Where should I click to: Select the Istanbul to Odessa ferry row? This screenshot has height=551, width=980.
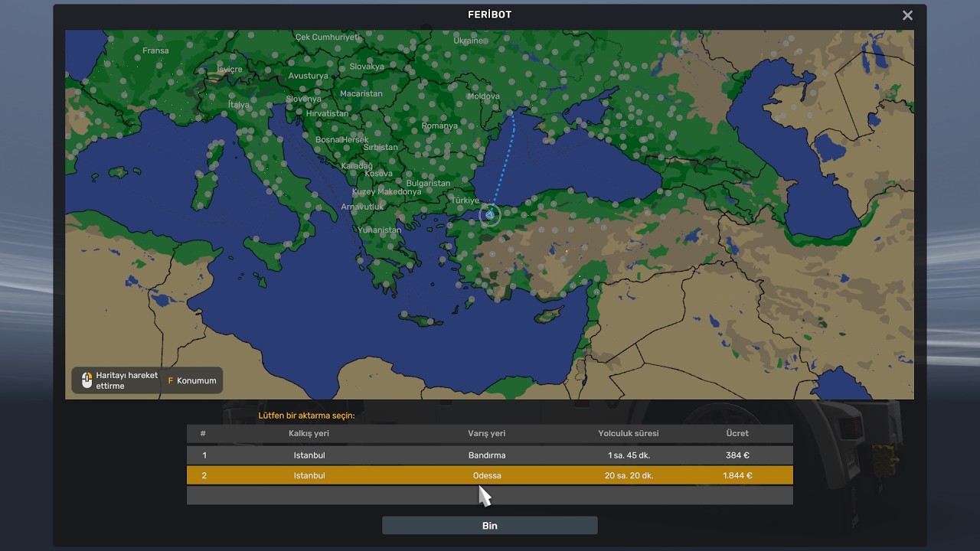click(x=490, y=475)
